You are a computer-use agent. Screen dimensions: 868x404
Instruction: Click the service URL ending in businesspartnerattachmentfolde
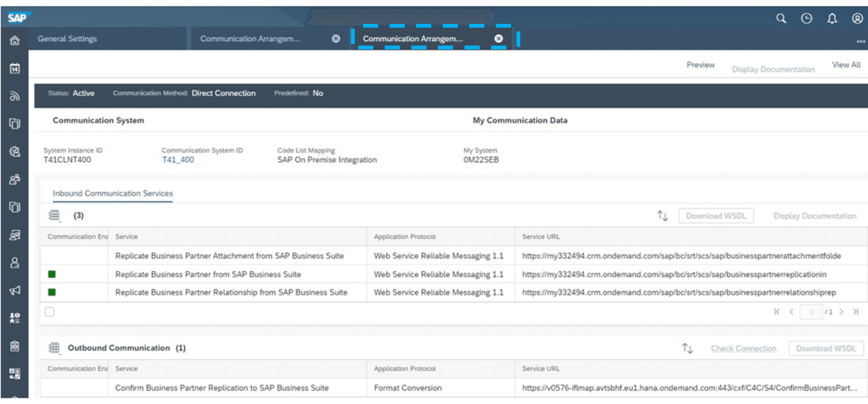681,256
